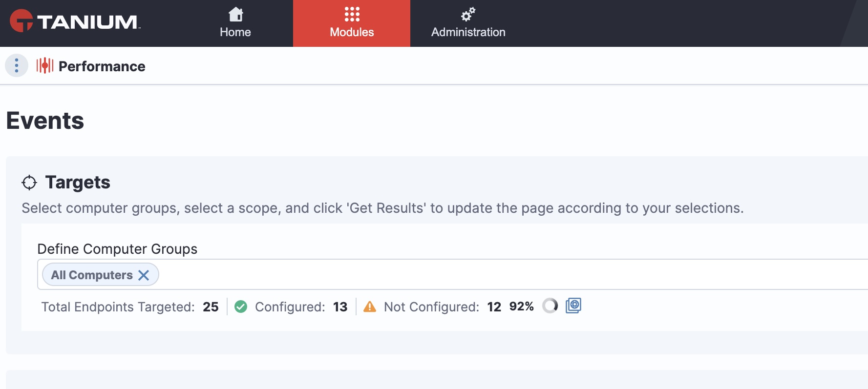Click the copy results icon beside spinner

(573, 306)
